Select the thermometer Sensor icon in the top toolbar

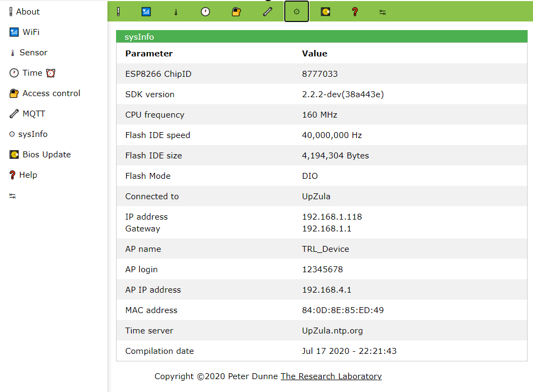(176, 11)
